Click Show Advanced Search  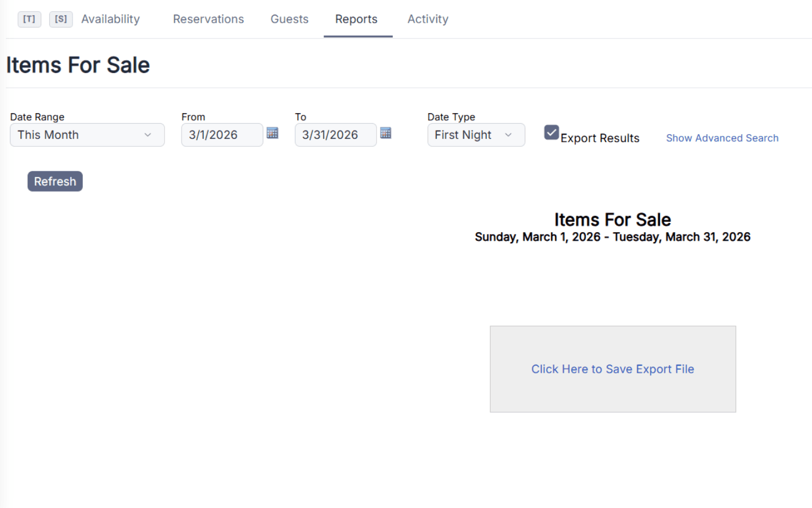722,138
